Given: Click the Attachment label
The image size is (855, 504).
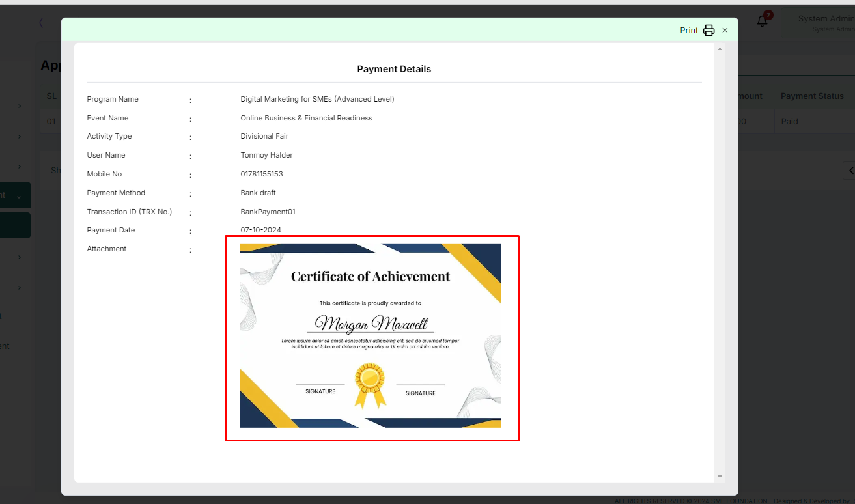Looking at the screenshot, I should tap(107, 249).
